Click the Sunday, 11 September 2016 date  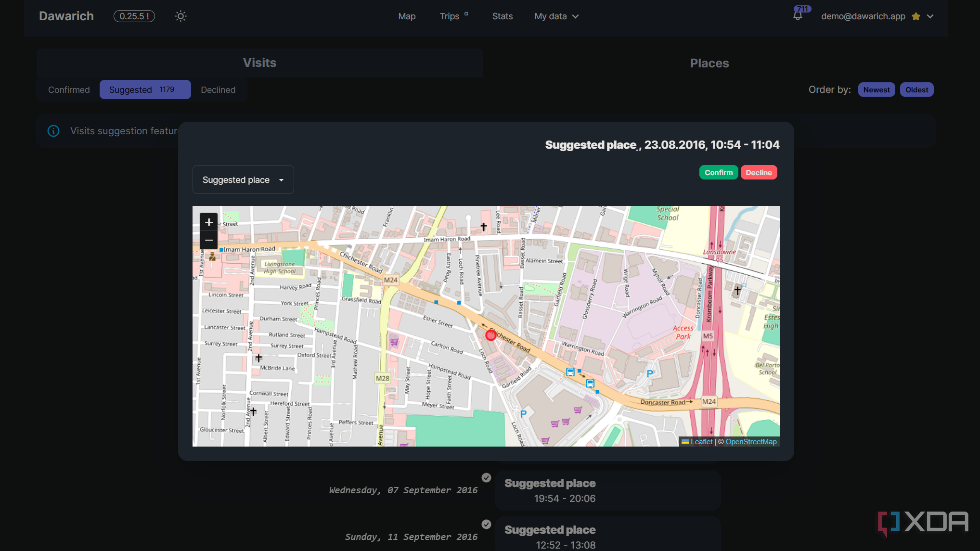[x=411, y=537]
